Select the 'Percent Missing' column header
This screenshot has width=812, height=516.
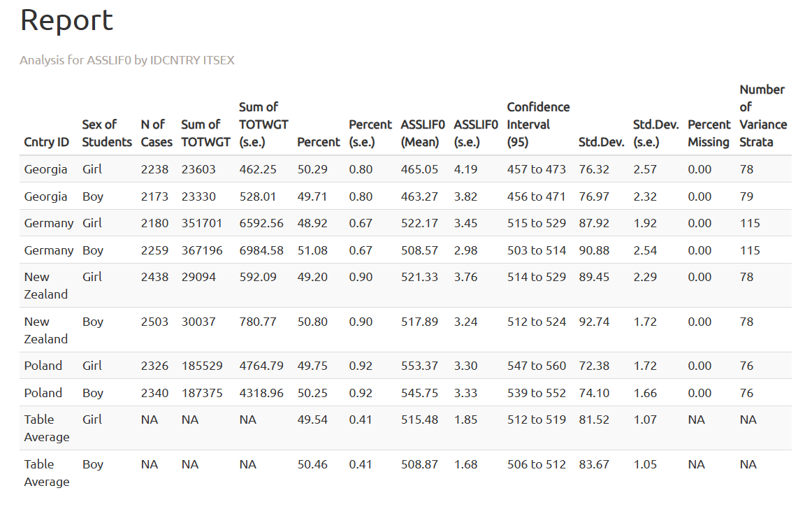[709, 133]
